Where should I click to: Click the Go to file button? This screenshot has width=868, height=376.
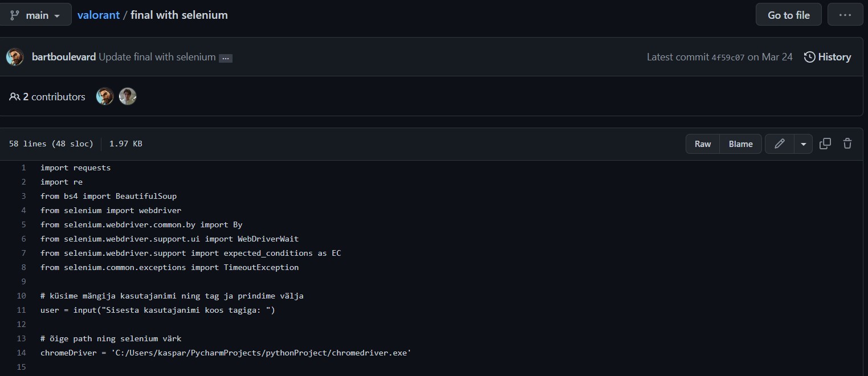click(788, 15)
